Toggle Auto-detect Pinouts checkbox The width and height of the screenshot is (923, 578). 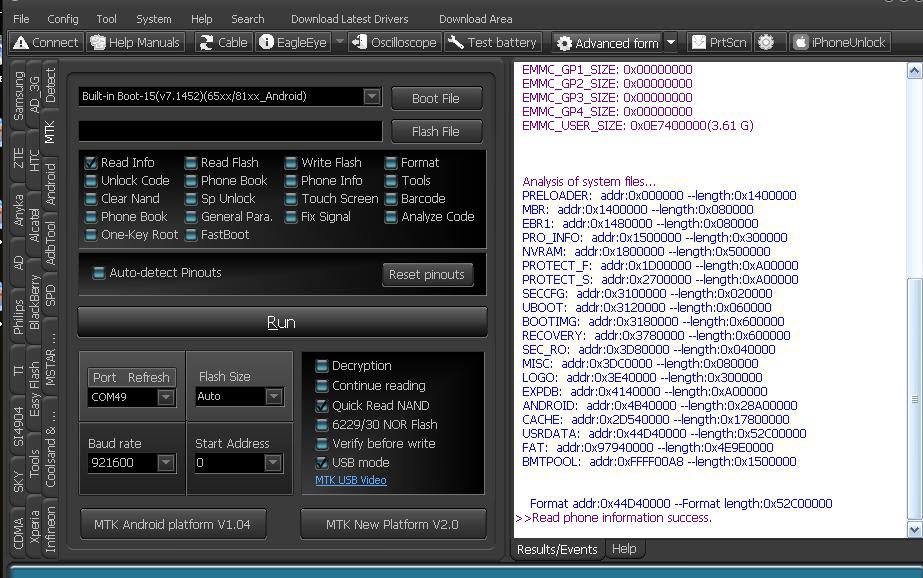99,273
